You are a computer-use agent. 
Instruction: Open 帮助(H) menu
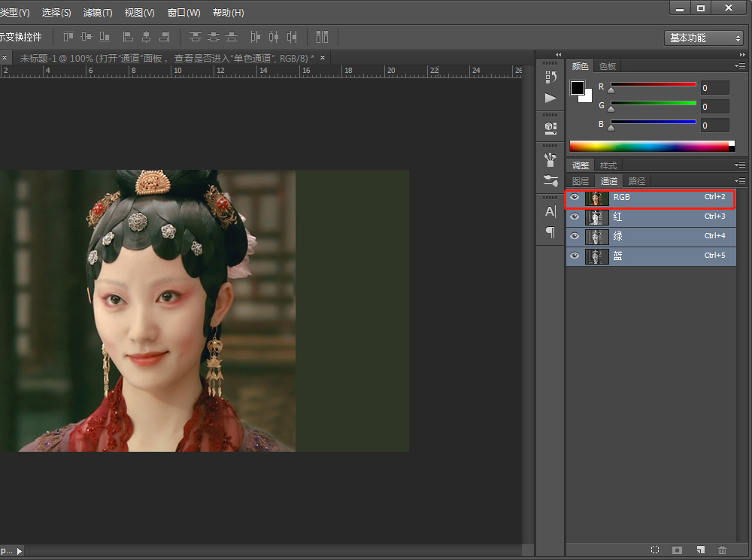tap(229, 13)
